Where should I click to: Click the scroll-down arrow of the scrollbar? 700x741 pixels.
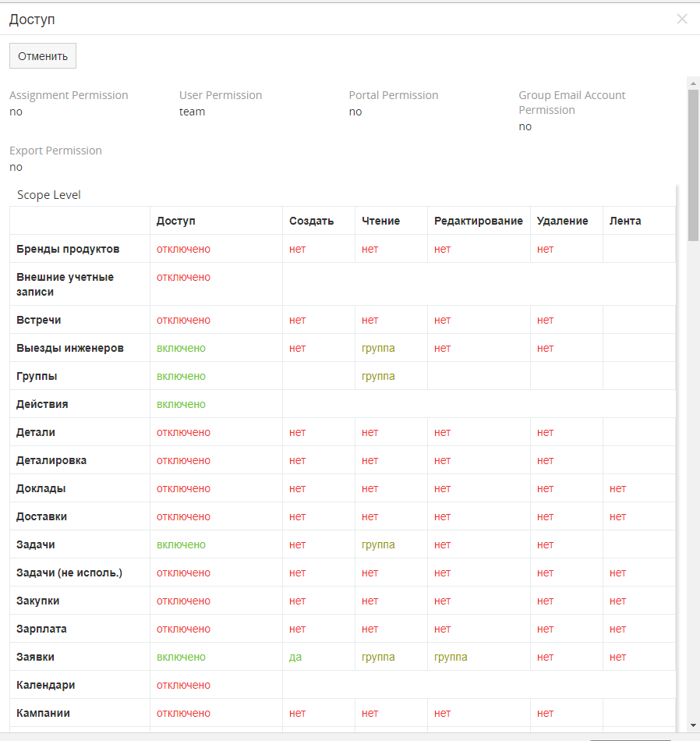pyautogui.click(x=693, y=725)
